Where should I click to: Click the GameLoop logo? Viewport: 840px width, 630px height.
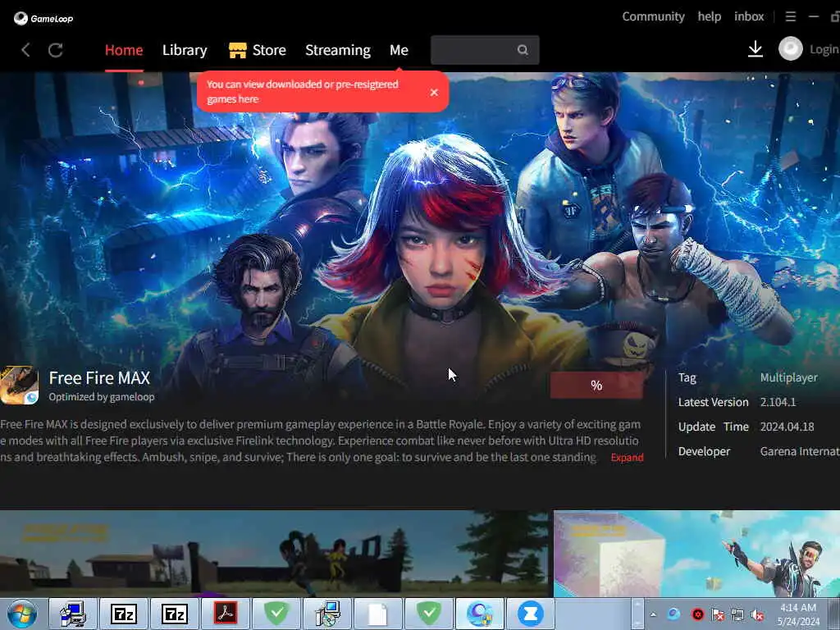(x=43, y=18)
